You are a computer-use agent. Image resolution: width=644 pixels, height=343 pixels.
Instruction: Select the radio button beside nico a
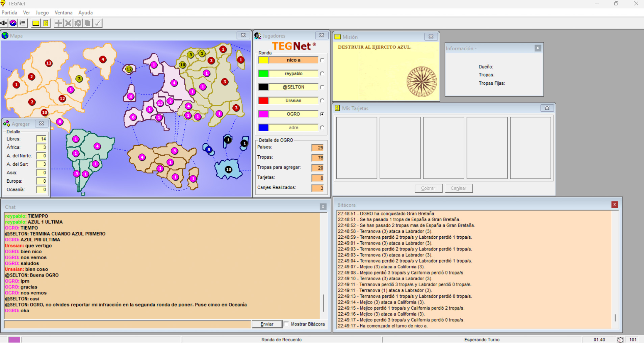tap(322, 60)
